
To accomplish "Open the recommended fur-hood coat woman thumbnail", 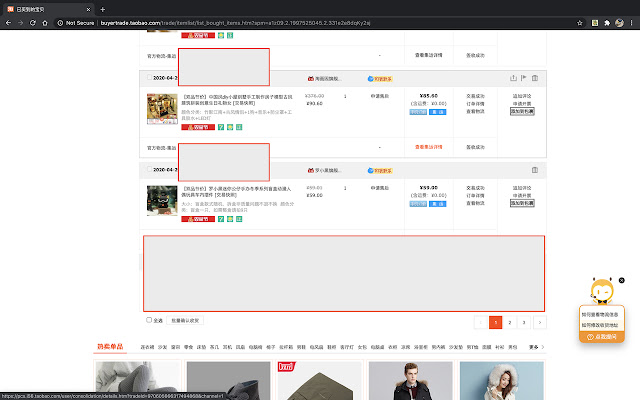I will pos(502,380).
